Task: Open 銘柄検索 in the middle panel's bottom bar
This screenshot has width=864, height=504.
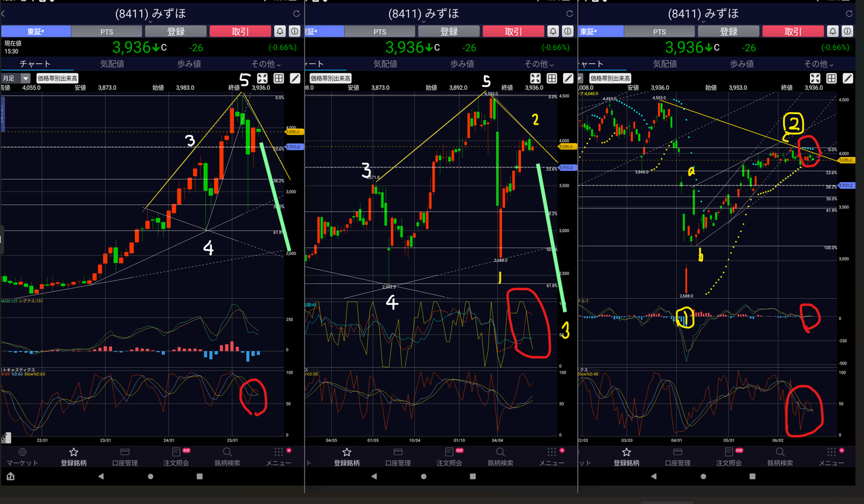Action: 500,457
